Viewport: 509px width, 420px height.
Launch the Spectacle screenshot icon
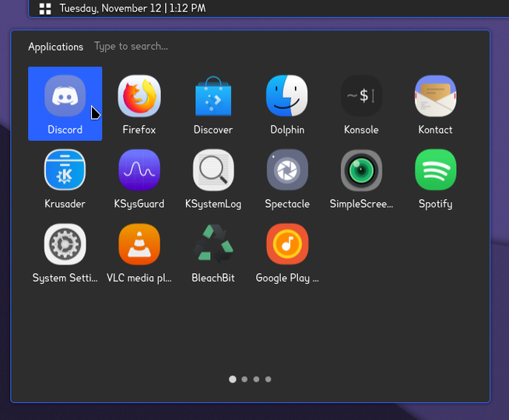pos(287,170)
